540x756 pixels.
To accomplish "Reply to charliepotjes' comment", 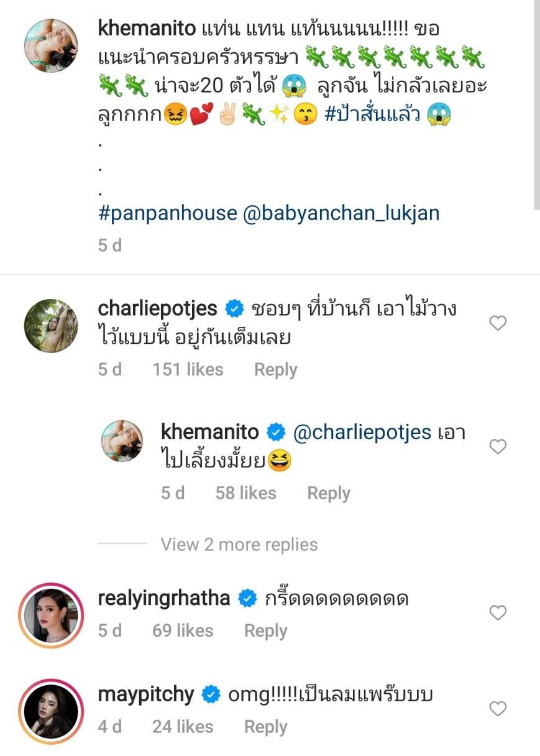I will (x=275, y=370).
